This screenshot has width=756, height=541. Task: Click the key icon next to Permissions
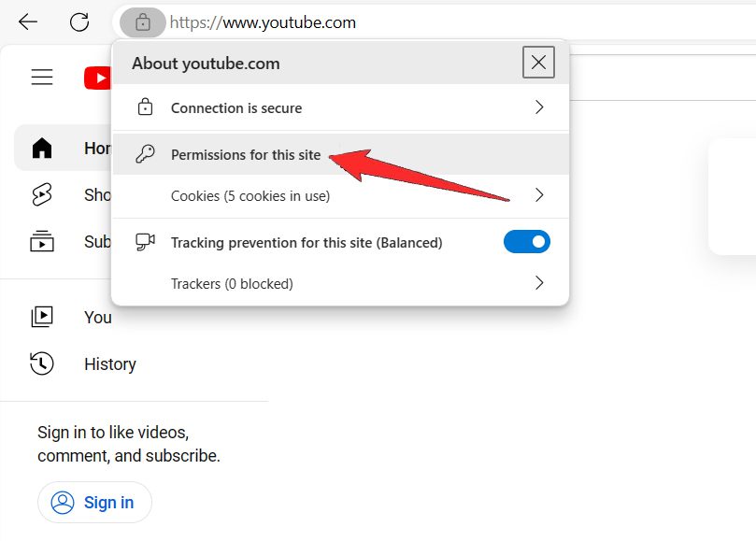[144, 153]
